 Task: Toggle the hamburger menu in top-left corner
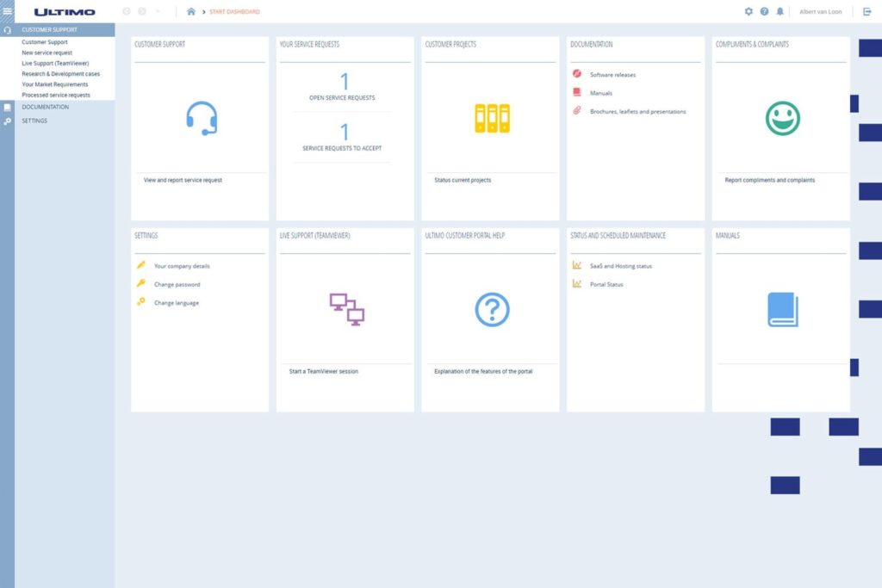tap(7, 11)
